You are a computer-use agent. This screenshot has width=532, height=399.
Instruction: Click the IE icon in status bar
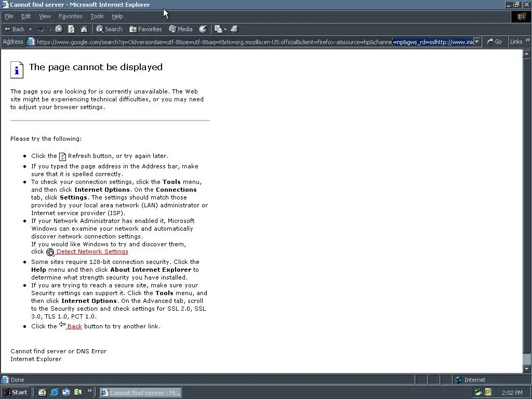tap(5, 380)
